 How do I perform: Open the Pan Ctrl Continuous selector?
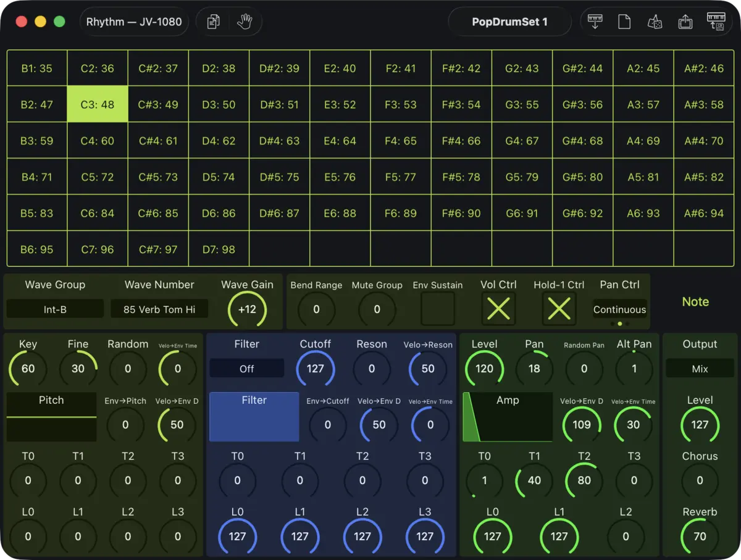pyautogui.click(x=619, y=309)
